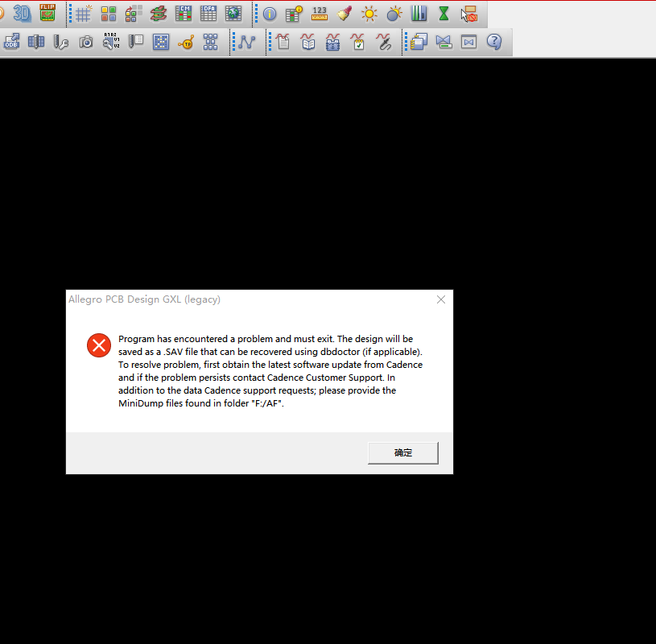This screenshot has height=644, width=656.
Task: Click the sun behind blue circle icon
Action: point(394,14)
